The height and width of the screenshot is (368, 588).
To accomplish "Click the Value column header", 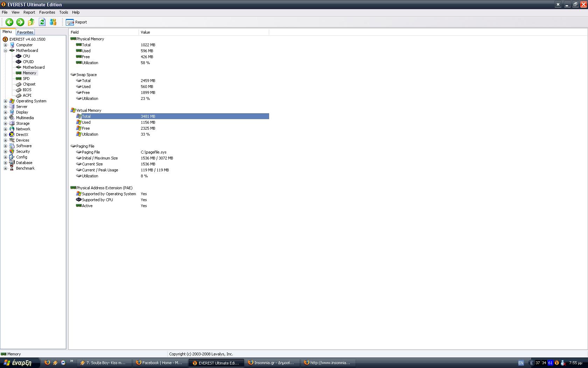I will 204,32.
